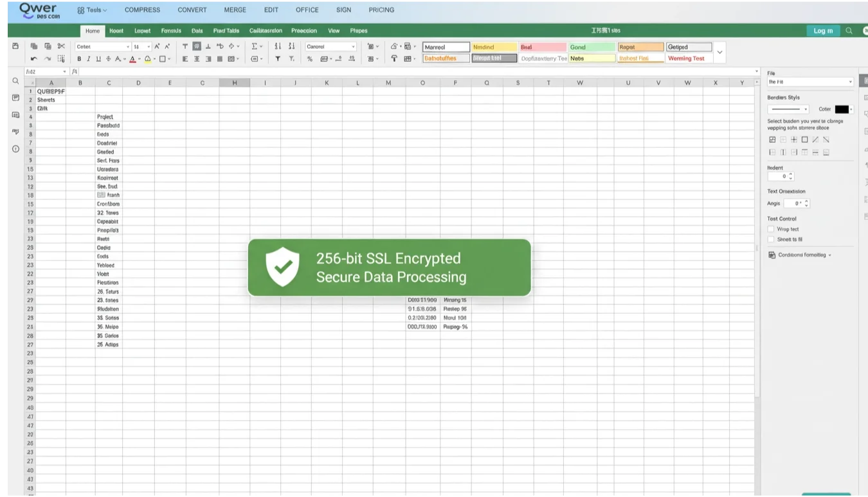Click the scissors cut icon

(x=61, y=46)
